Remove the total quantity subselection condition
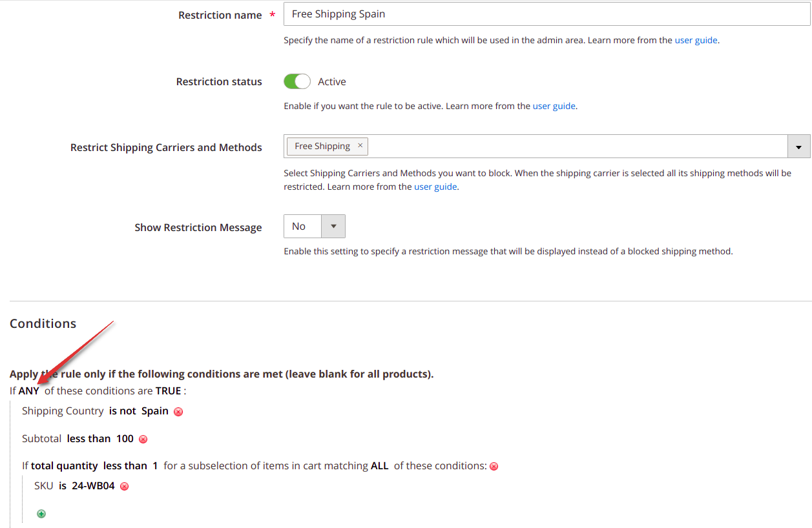 click(x=494, y=467)
